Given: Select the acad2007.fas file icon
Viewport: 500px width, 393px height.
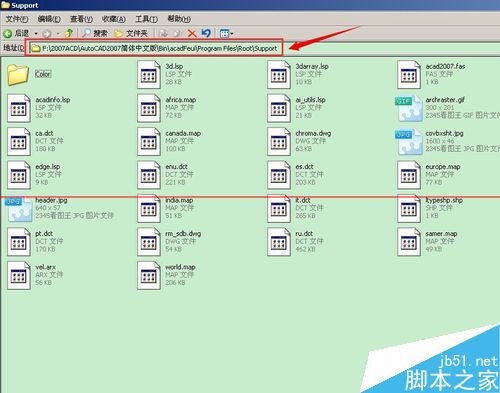Looking at the screenshot, I should coord(409,74).
